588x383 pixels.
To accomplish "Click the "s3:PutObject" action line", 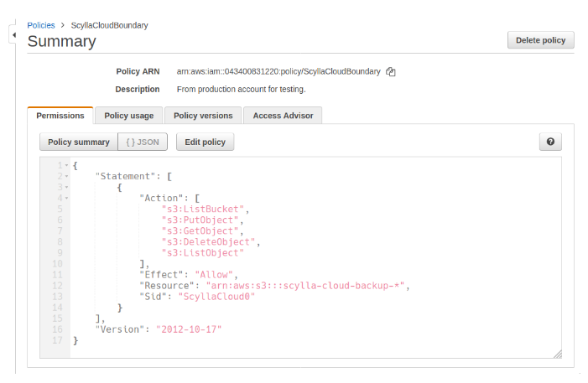I will (200, 220).
